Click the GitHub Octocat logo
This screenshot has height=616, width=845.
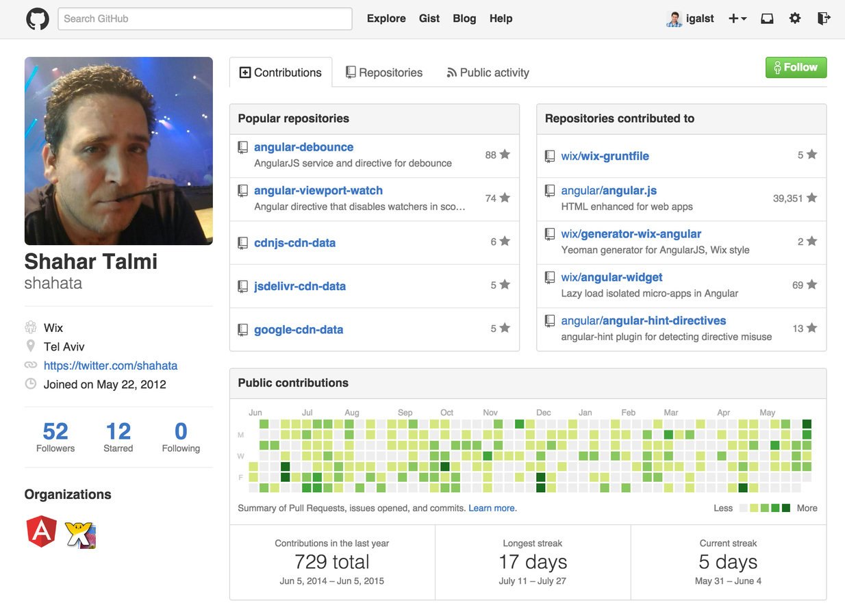tap(38, 18)
